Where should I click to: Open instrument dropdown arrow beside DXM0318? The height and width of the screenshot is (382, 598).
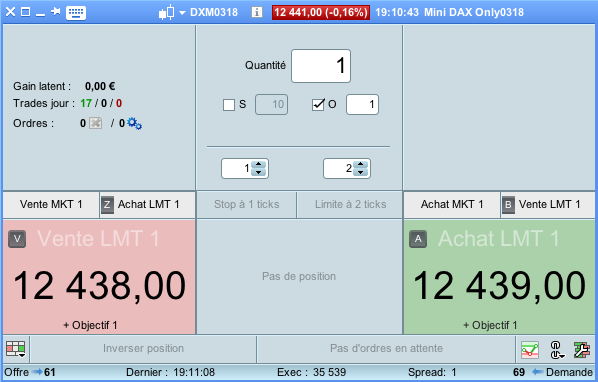click(x=182, y=13)
